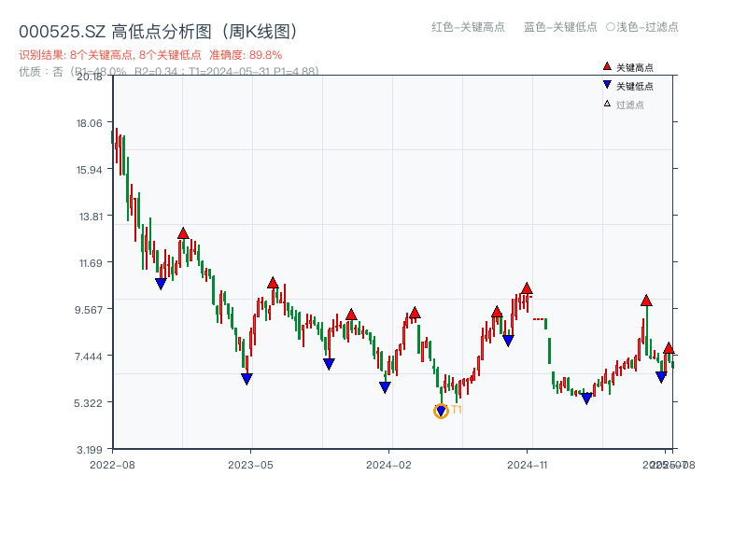Select the 关键高点 legend label
The image size is (747, 560).
(635, 67)
